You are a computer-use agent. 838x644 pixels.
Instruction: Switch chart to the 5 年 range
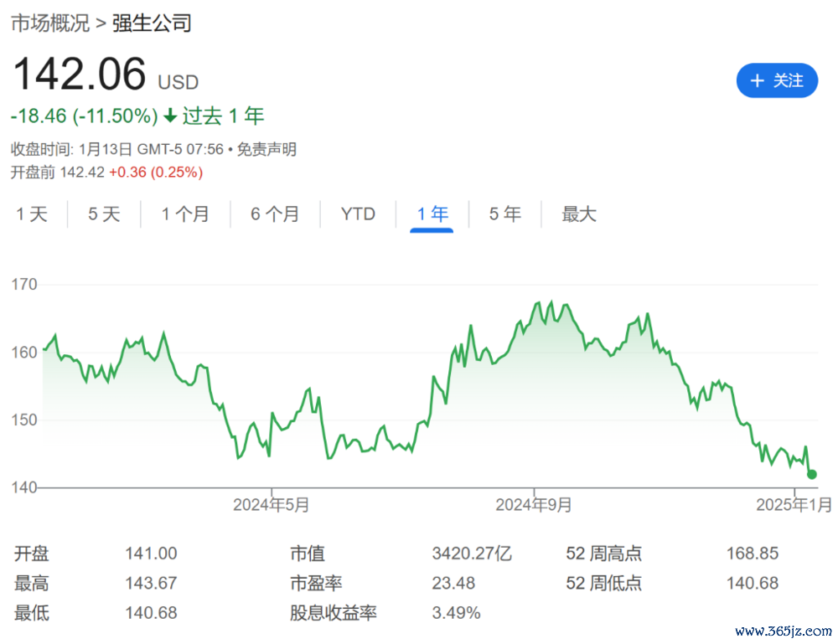pyautogui.click(x=504, y=214)
